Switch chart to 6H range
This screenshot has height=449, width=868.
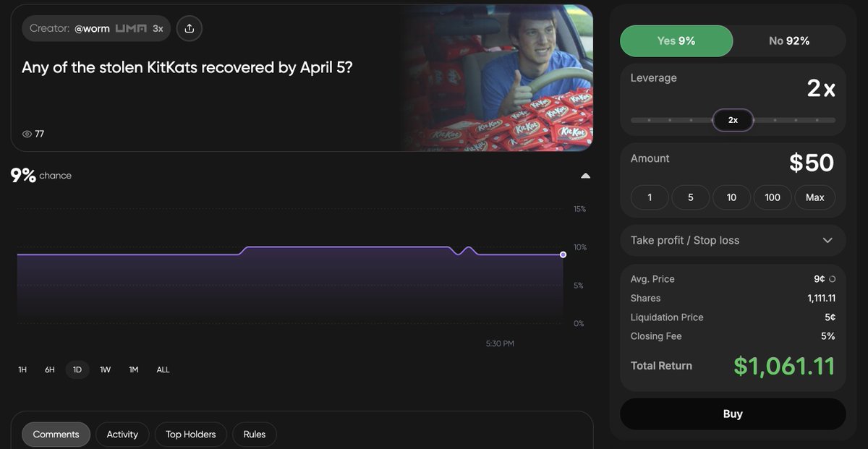point(50,369)
